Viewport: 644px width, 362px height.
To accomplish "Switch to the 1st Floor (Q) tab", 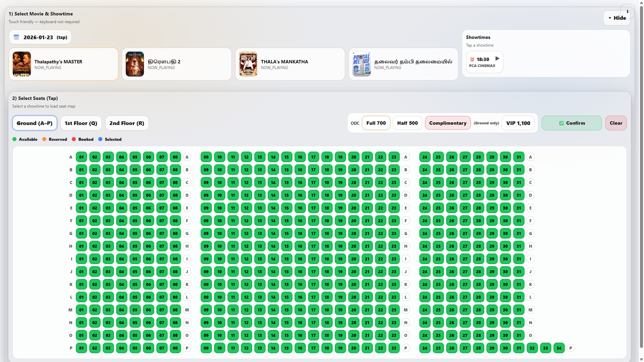I will [81, 123].
